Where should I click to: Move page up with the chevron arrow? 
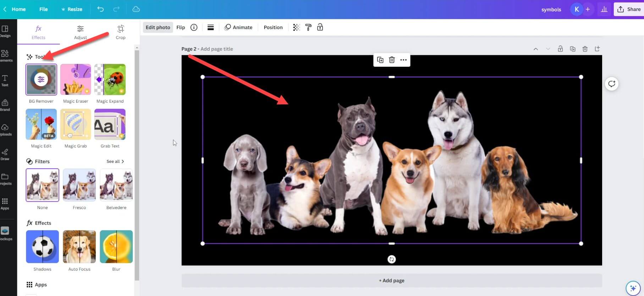tap(536, 49)
